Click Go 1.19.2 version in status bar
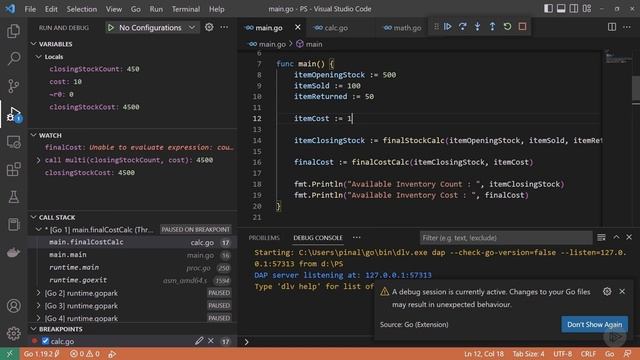The height and width of the screenshot is (360, 640). pos(41,354)
